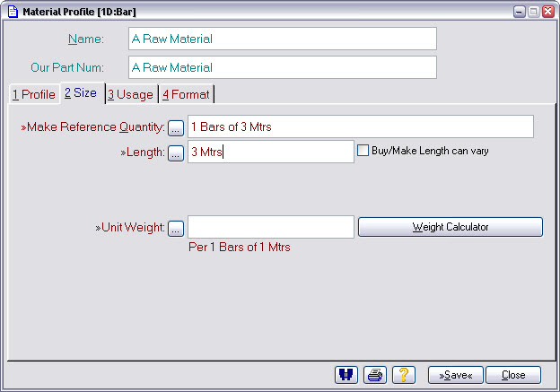The image size is (560, 392).
Task: Minimize the Material Profile window
Action: tap(520, 12)
